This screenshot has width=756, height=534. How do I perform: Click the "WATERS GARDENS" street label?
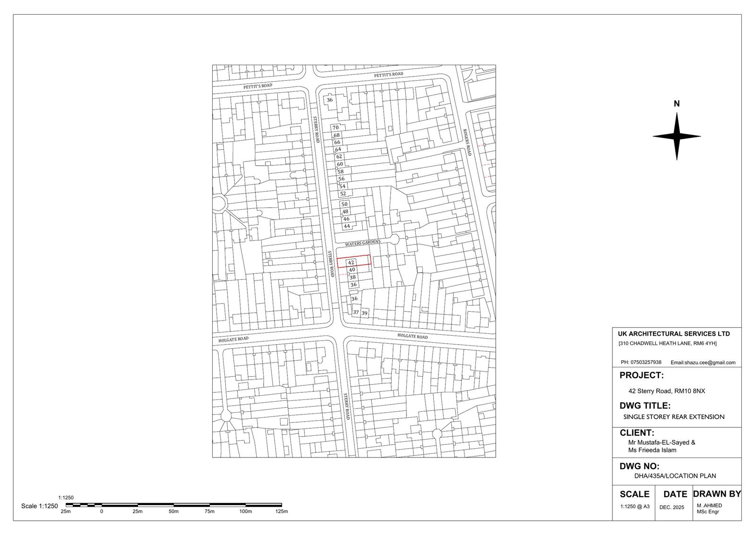coord(362,243)
